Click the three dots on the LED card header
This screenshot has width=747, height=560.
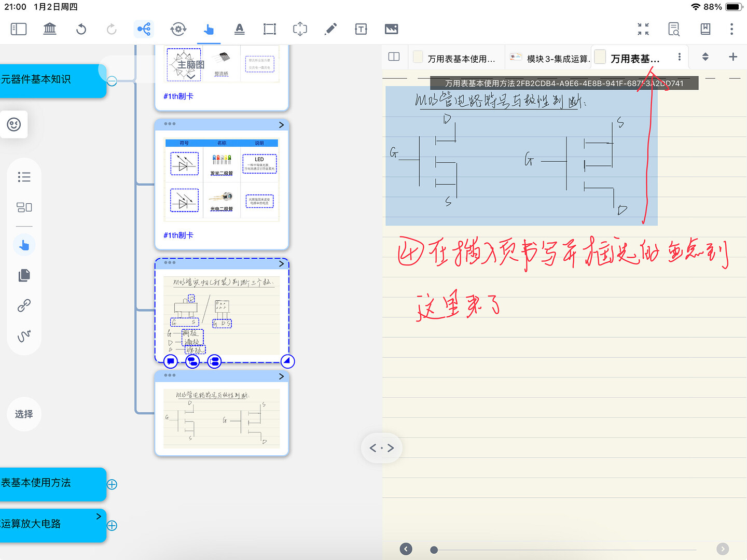point(170,124)
